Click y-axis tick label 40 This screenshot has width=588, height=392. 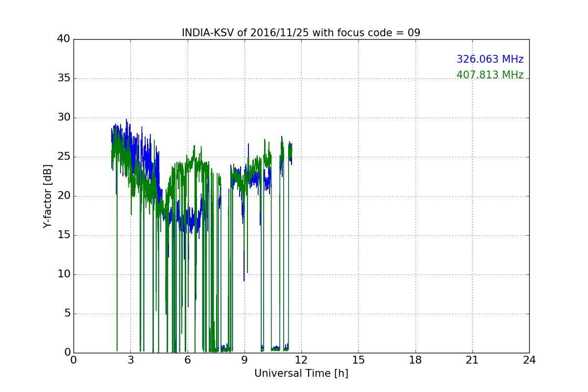(63, 39)
